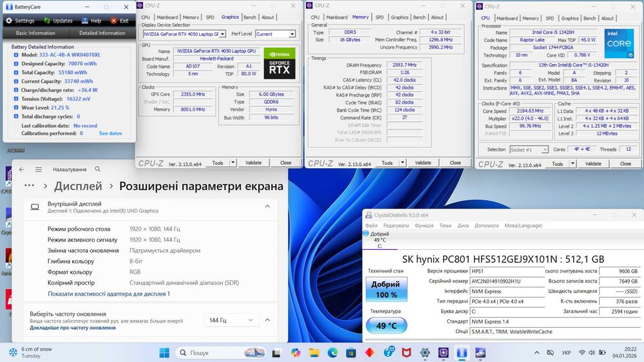Switch to BatteryCare taskbar icon
Image resolution: width=644 pixels, height=362 pixels.
click(462, 352)
